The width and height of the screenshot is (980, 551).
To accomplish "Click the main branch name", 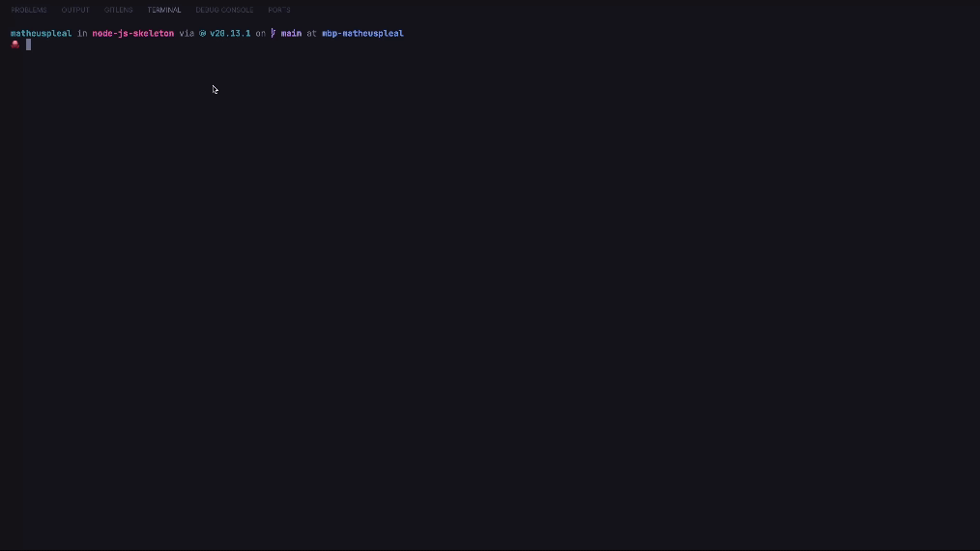I will (291, 34).
